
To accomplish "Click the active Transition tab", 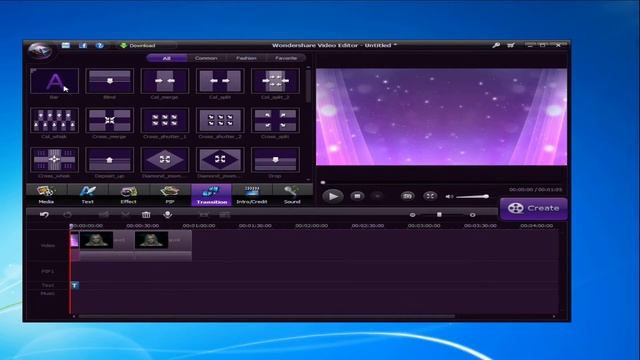I will 211,195.
